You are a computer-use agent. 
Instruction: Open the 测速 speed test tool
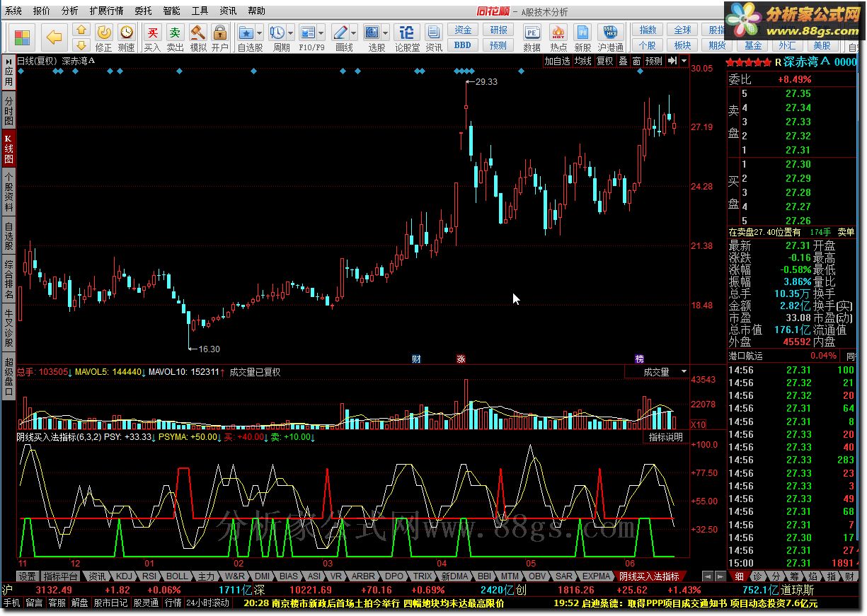[x=126, y=37]
